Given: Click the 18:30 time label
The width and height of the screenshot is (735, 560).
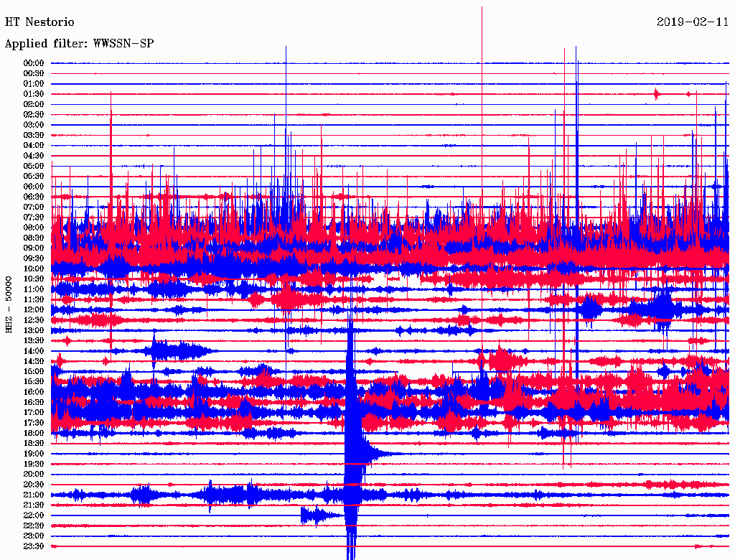Looking at the screenshot, I should pos(34,444).
